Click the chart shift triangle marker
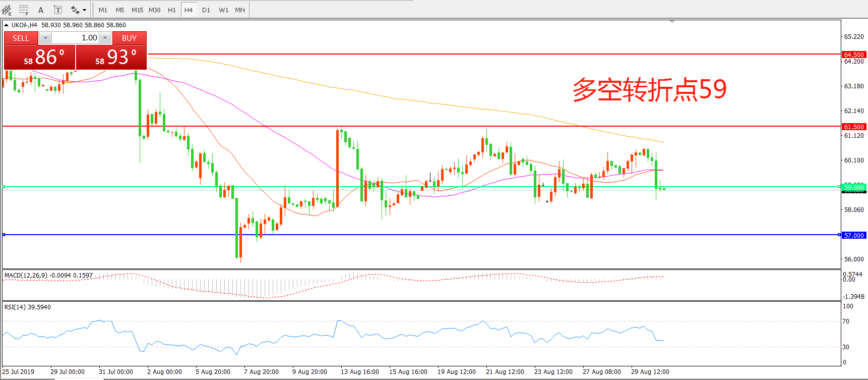868x380 pixels. (x=672, y=22)
